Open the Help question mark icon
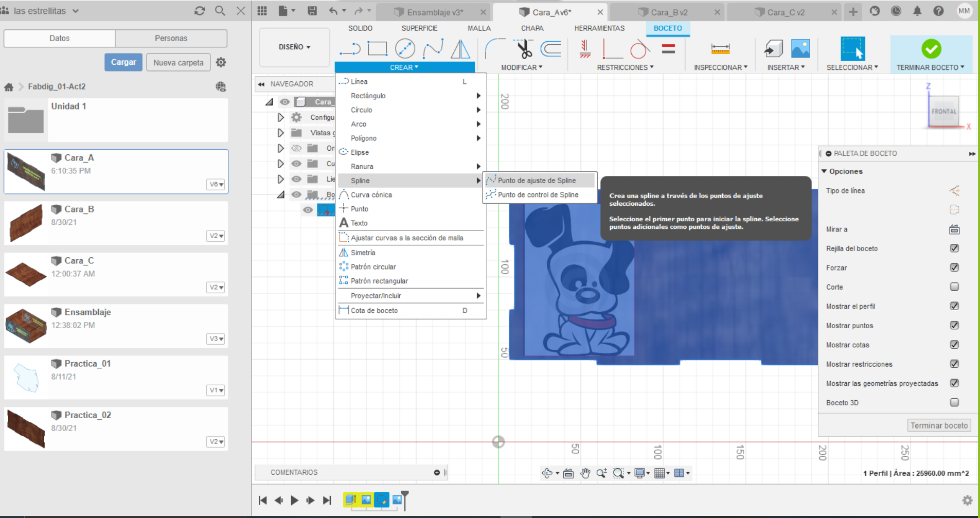 click(x=938, y=11)
